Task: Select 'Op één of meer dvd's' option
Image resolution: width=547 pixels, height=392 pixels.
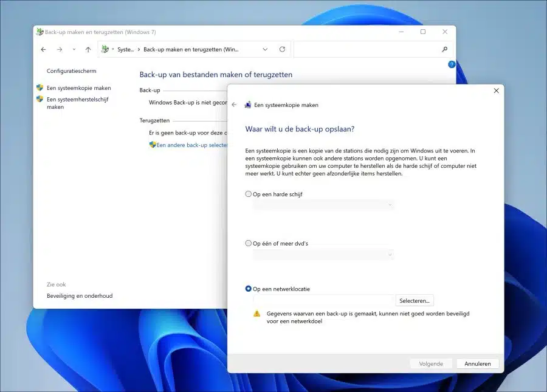Action: [249, 243]
